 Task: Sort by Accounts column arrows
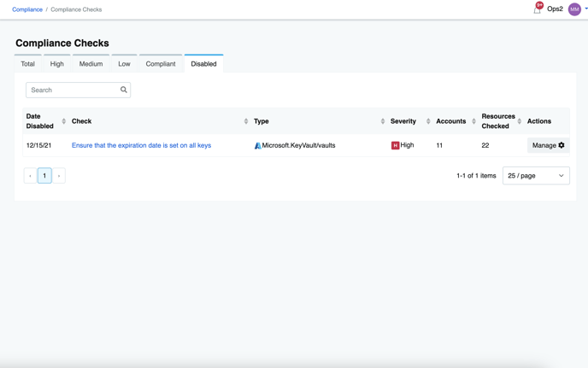coord(473,121)
